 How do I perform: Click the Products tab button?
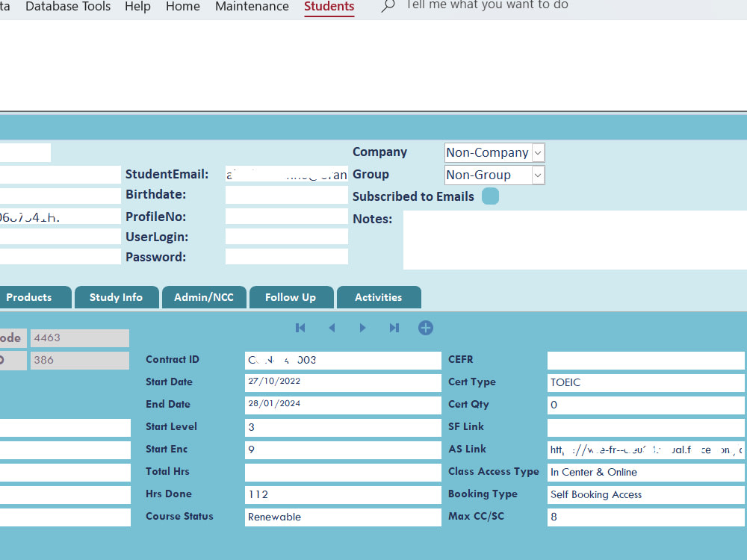[30, 296]
